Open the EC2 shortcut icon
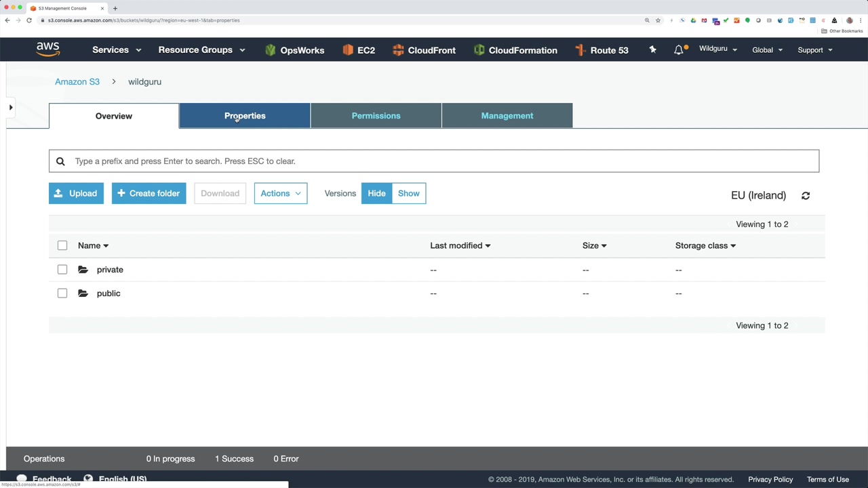 (348, 50)
